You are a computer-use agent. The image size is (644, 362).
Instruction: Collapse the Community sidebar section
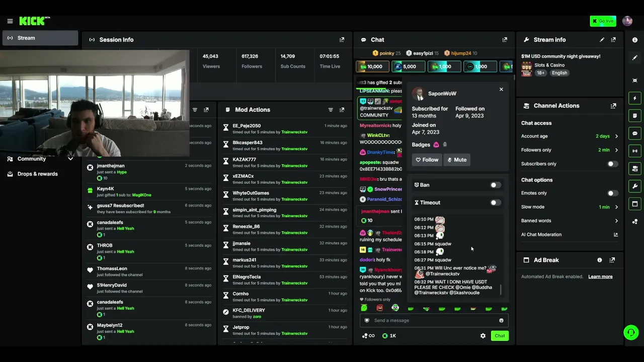click(x=70, y=159)
